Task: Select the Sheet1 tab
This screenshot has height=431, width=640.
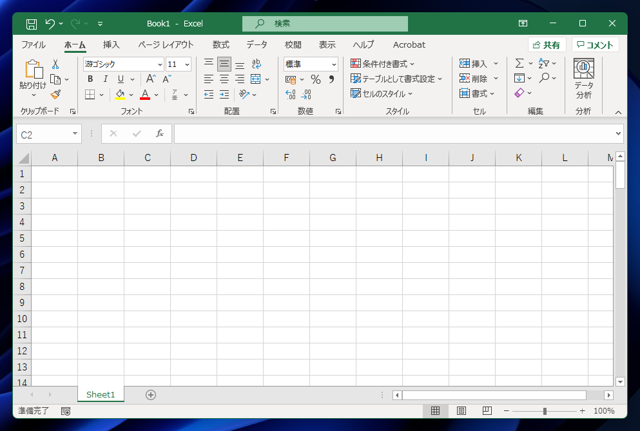Action: click(100, 395)
